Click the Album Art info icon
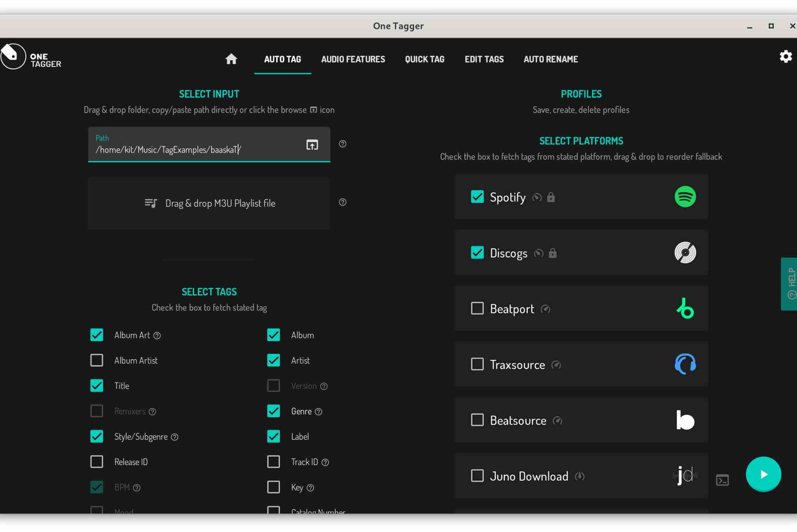Screen dimensions: 797x532 point(157,336)
